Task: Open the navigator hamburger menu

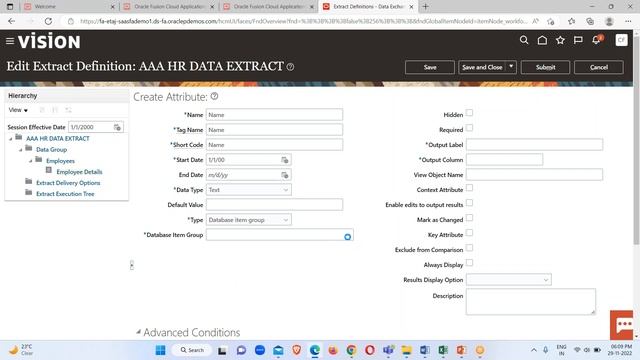Action: 10,41
